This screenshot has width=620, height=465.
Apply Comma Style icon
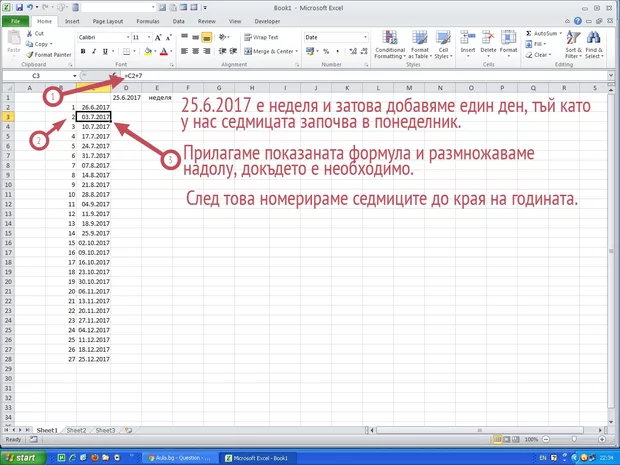coord(337,51)
